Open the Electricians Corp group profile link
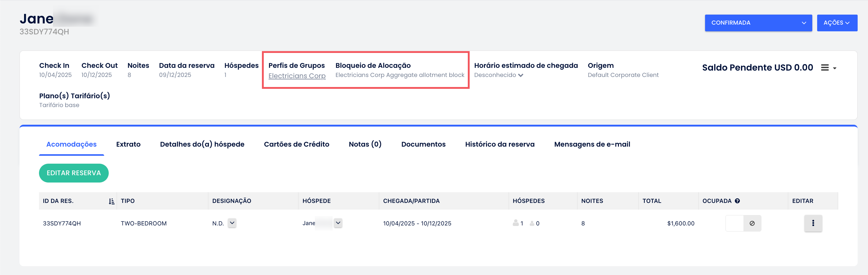Screen dimensions: 868x275 tap(297, 76)
